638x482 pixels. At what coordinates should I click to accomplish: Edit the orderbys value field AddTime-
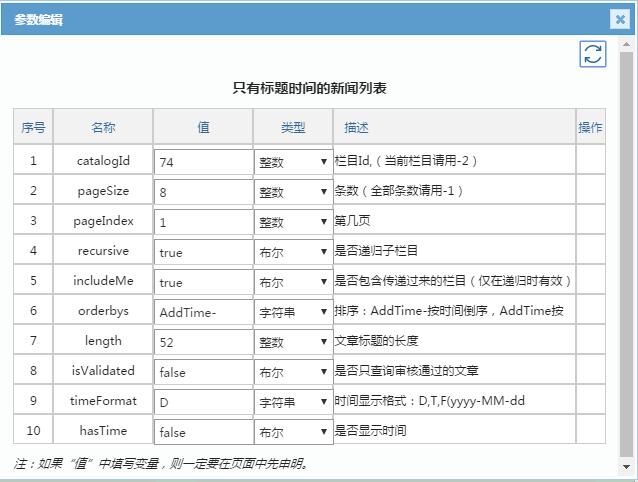(x=203, y=312)
